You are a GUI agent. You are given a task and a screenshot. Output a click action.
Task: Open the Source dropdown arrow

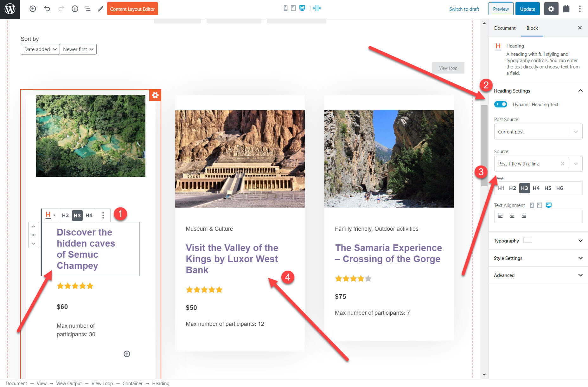coord(576,164)
